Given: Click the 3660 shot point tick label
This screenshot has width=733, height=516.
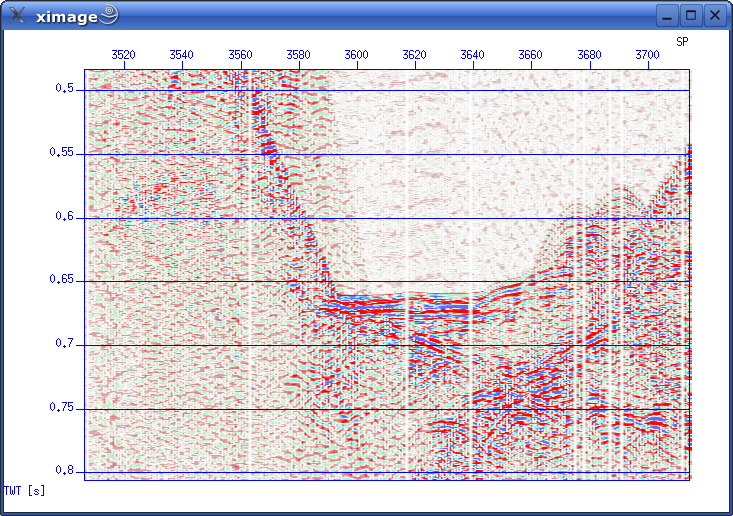Looking at the screenshot, I should pyautogui.click(x=531, y=54).
